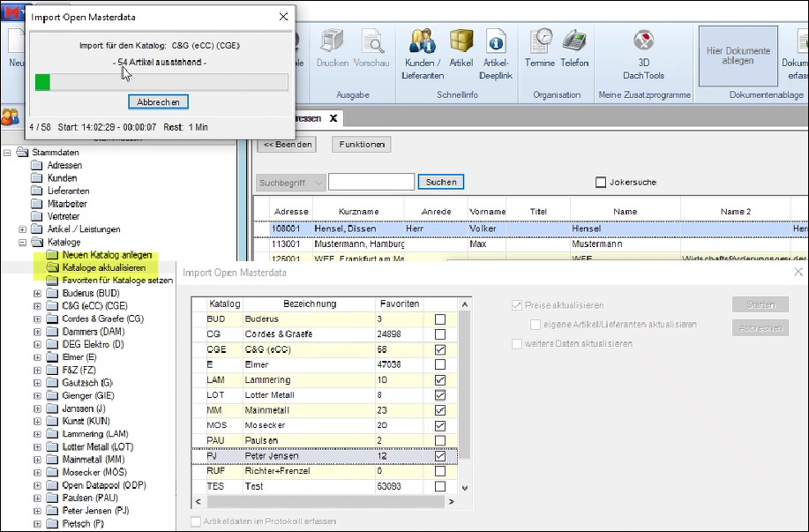
Task: Select the Peter Jensen catalog row
Action: pyautogui.click(x=325, y=456)
